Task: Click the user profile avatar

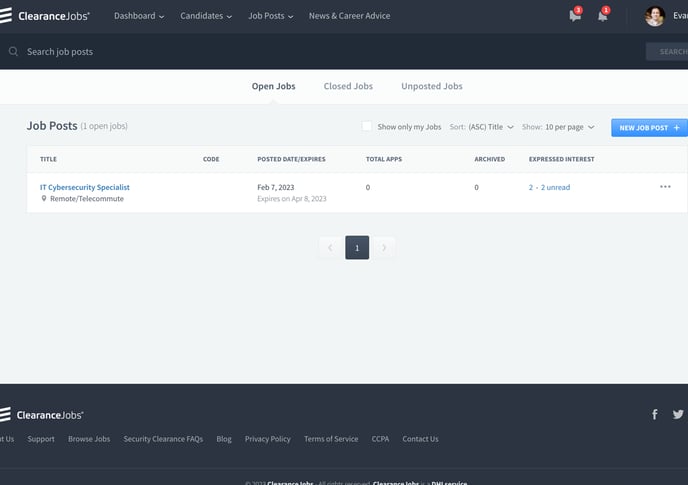Action: click(x=655, y=16)
